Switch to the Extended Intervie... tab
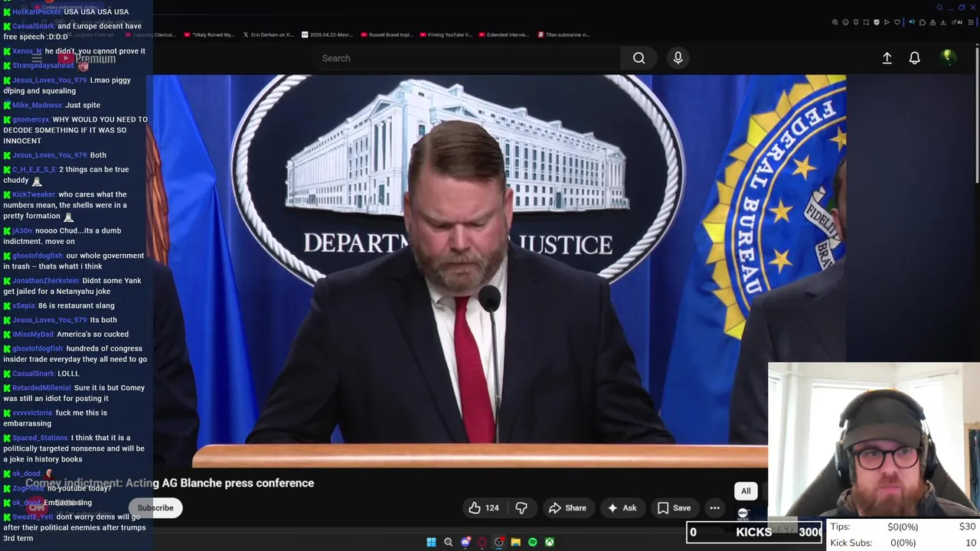The image size is (980, 551). pyautogui.click(x=505, y=34)
